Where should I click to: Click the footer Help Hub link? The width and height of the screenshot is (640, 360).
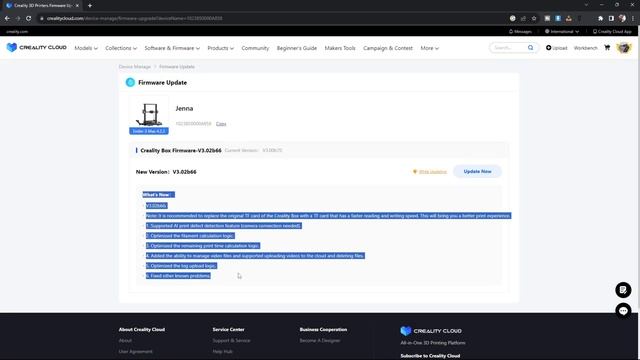click(222, 351)
